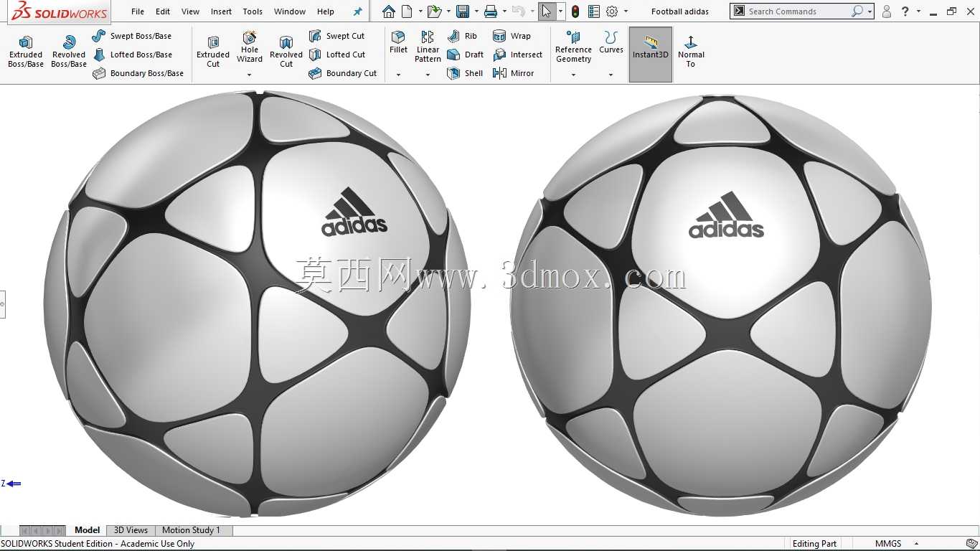Viewport: 980px width, 551px height.
Task: Toggle the Select arrow tool
Action: click(547, 11)
